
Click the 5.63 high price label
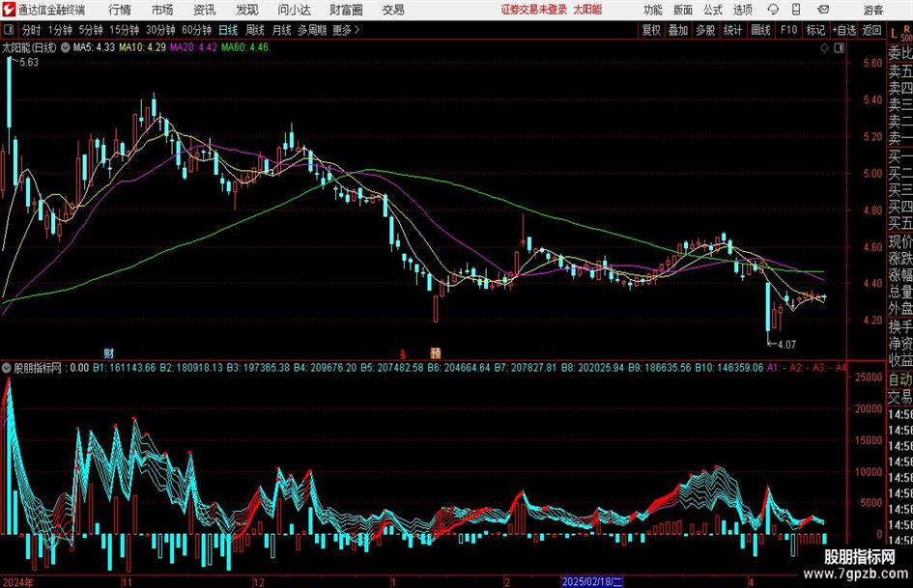tap(29, 62)
